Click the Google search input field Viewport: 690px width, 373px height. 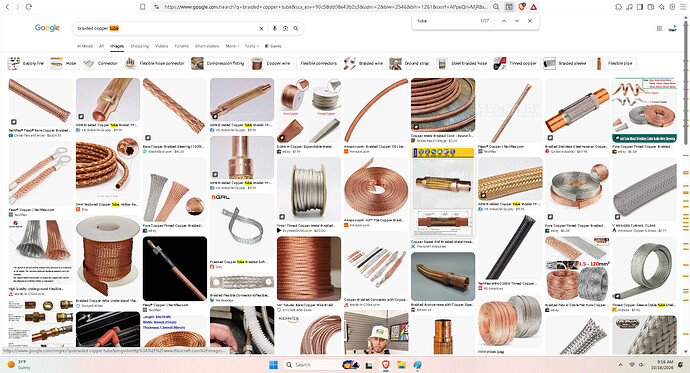165,29
